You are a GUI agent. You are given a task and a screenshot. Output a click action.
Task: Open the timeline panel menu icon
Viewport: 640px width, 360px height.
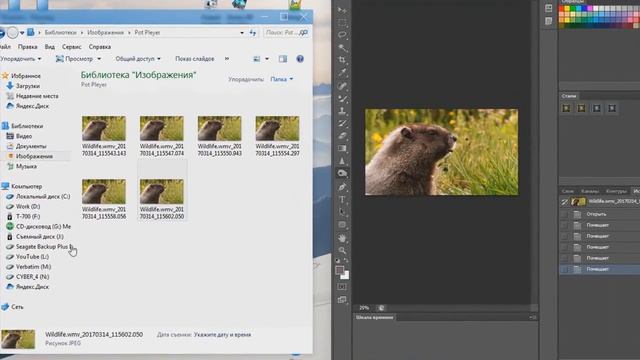[x=533, y=317]
